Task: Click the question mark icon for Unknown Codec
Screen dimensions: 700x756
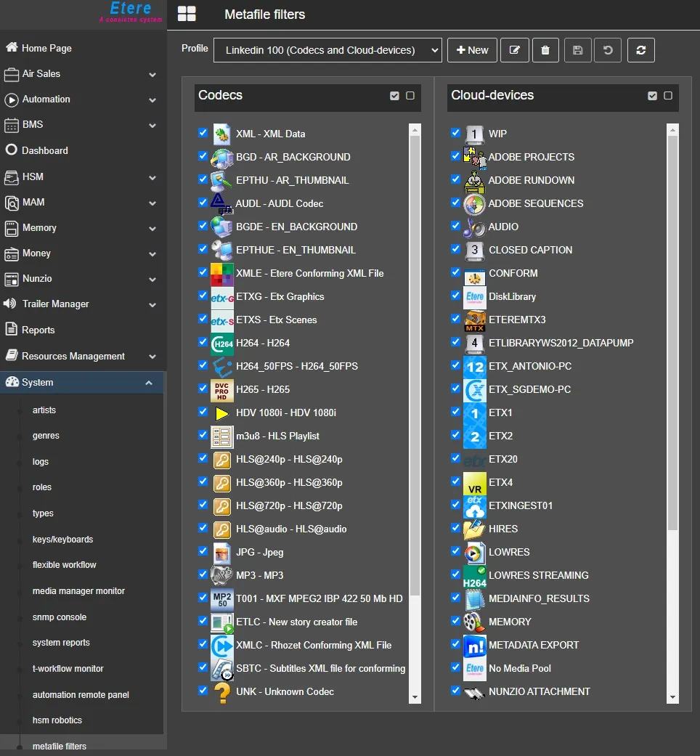Action: (221, 692)
